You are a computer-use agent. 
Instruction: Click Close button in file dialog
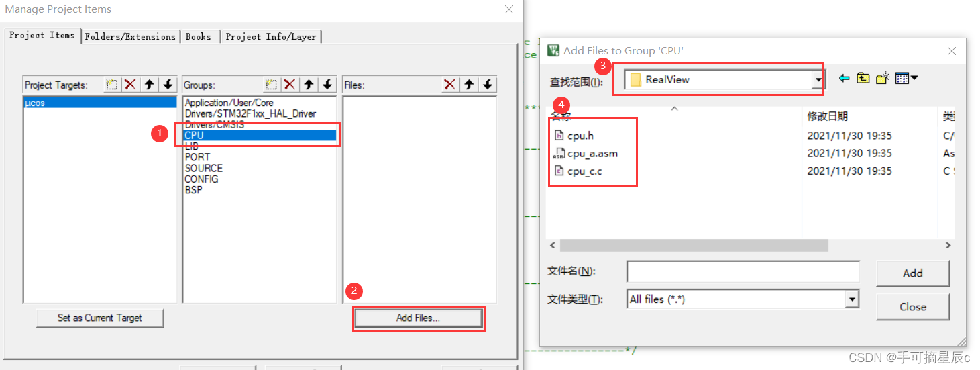[912, 306]
